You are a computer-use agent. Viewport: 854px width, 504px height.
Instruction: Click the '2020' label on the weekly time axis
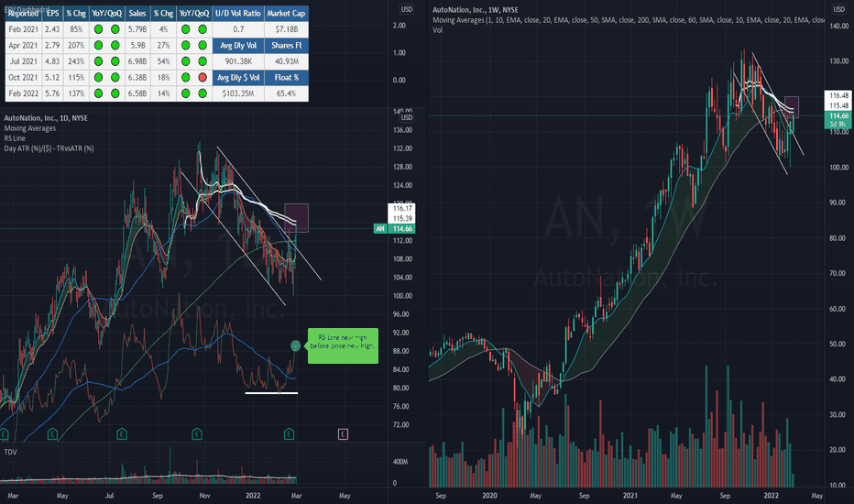(x=489, y=495)
